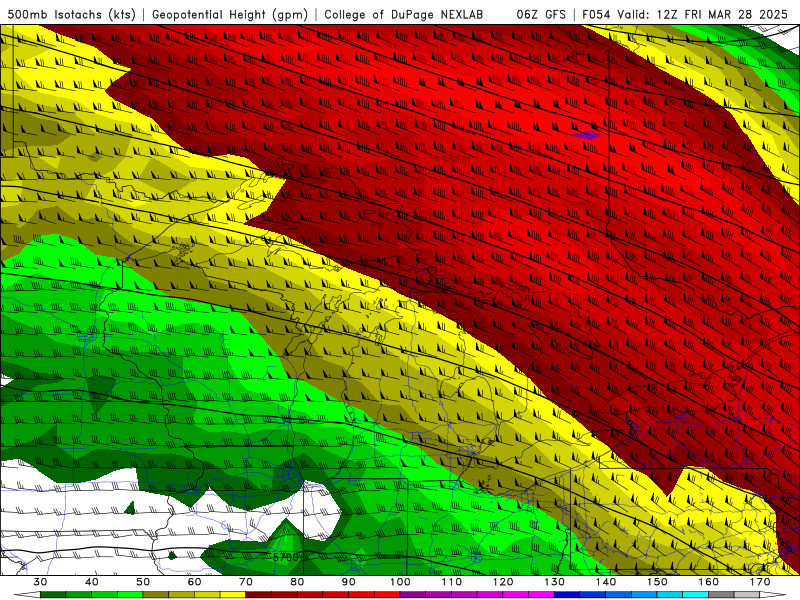Select the bright red swatch before purple in legend

click(x=387, y=594)
